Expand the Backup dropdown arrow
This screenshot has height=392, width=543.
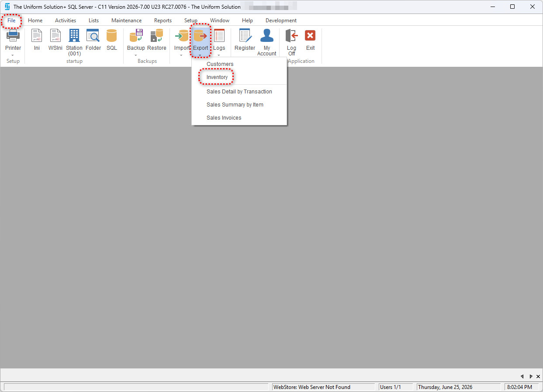click(136, 55)
